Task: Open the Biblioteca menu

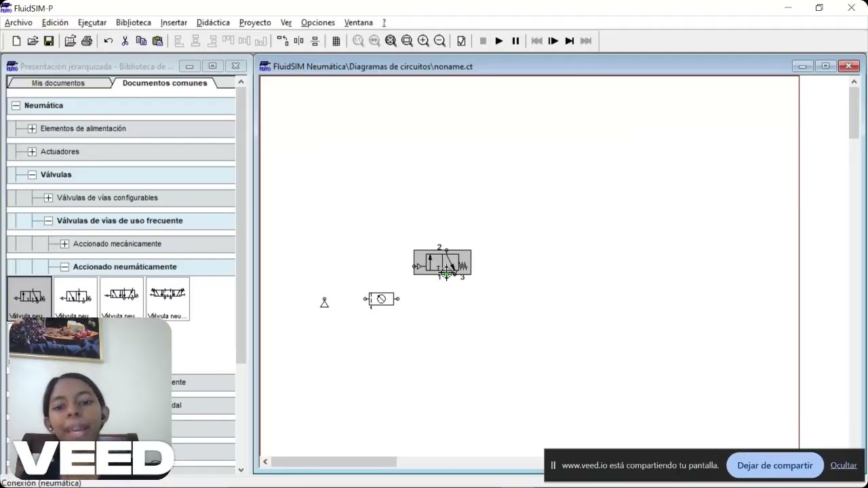Action: tap(134, 22)
